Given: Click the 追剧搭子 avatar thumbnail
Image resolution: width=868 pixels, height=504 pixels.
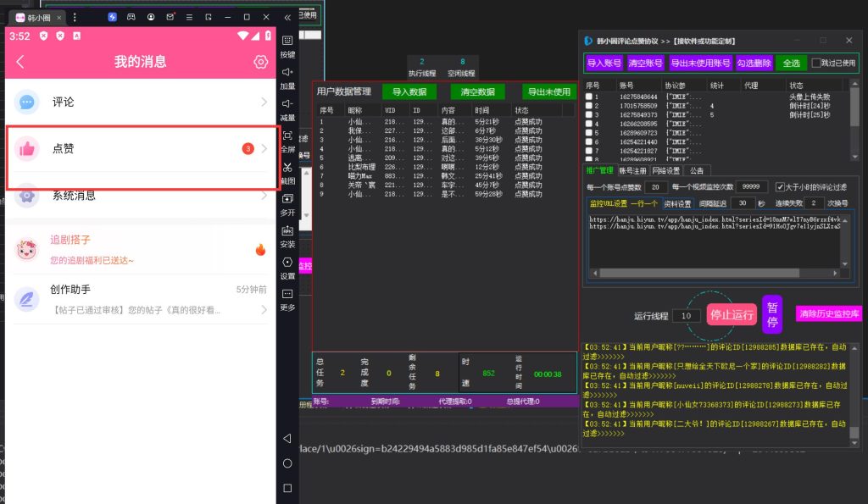Looking at the screenshot, I should (26, 250).
